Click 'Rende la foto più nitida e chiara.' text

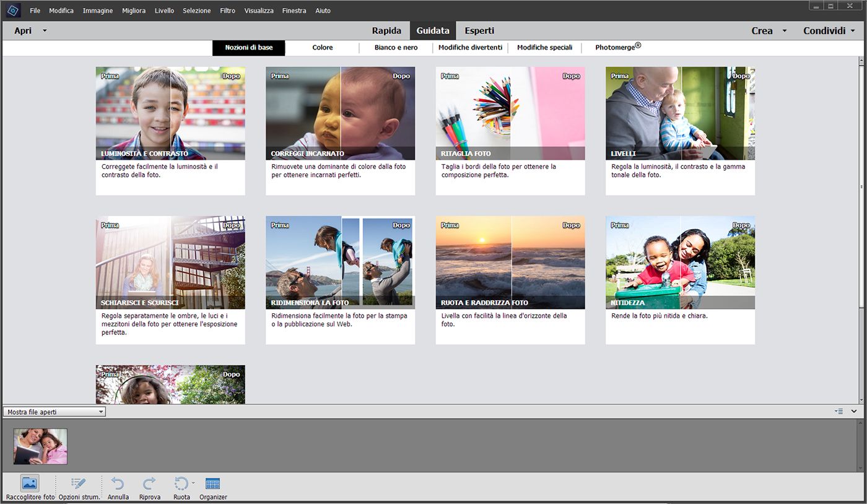[x=660, y=316]
